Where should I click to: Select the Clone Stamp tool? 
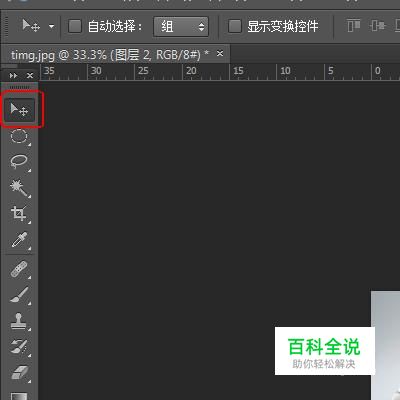[19, 321]
